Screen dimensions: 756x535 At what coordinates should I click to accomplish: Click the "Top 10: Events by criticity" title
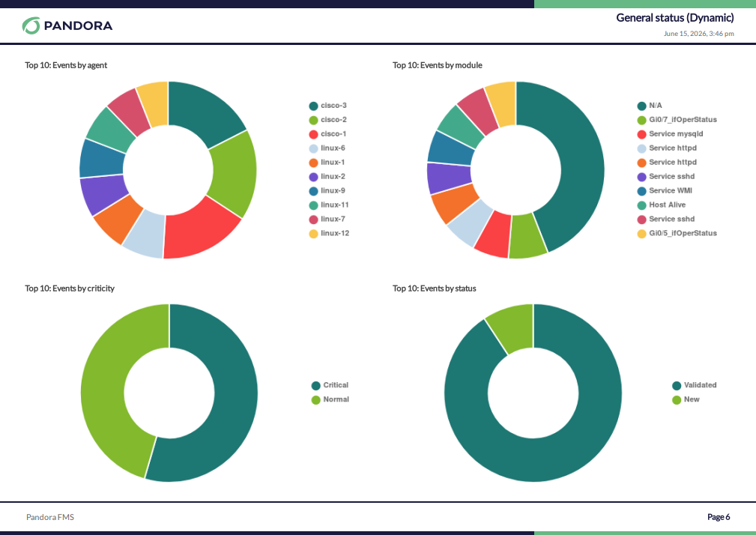tap(70, 288)
